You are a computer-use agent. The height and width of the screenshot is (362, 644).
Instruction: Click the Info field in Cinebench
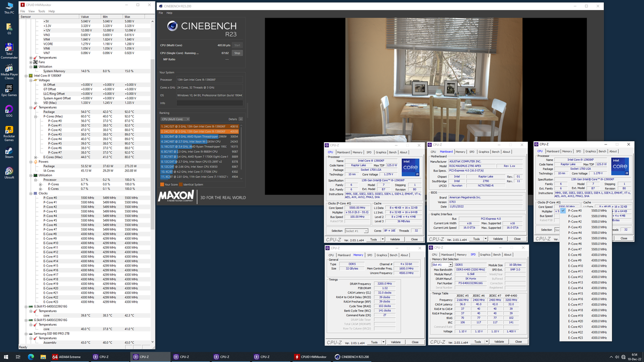tap(209, 103)
